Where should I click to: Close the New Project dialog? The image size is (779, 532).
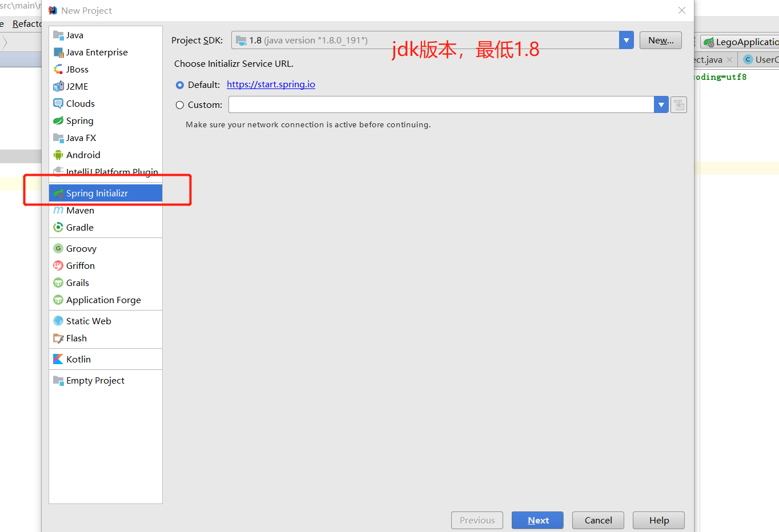pyautogui.click(x=682, y=10)
